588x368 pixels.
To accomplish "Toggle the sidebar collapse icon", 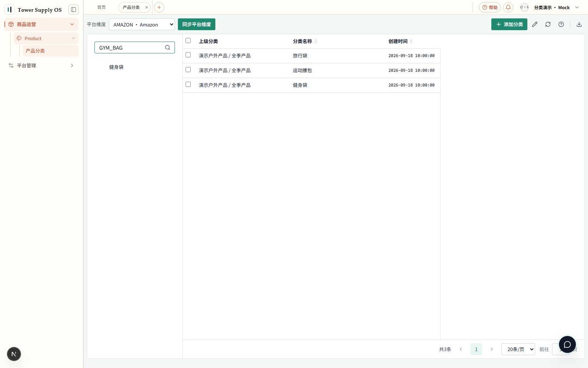I will pyautogui.click(x=73, y=10).
